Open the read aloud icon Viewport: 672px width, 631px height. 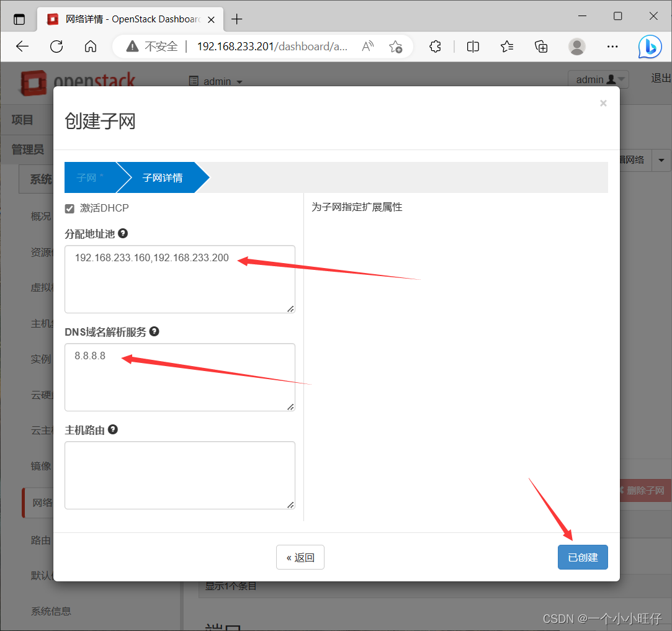click(368, 47)
